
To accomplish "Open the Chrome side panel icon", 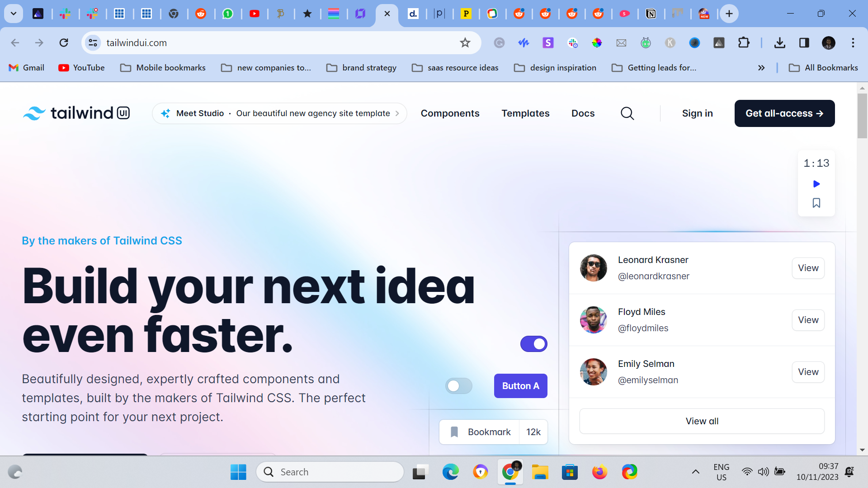I will pyautogui.click(x=804, y=43).
